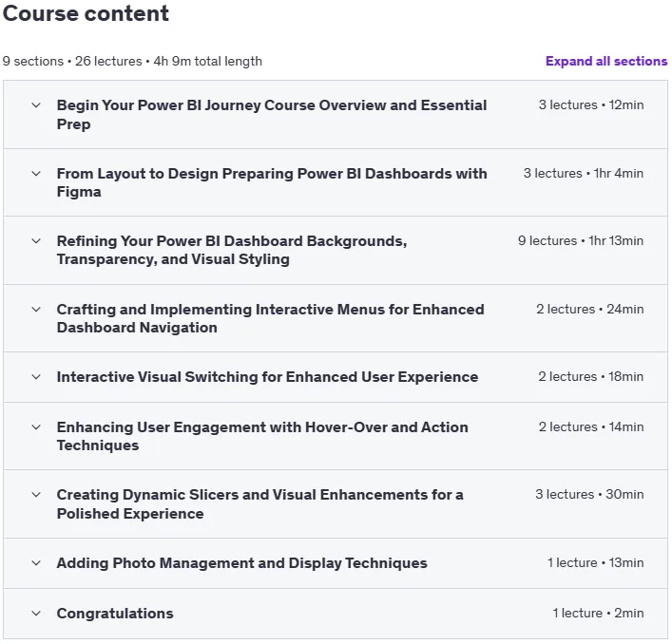Expand chevron for Crafting and Implementing Interactive Menus
Image resolution: width=672 pixels, height=644 pixels.
point(36,309)
